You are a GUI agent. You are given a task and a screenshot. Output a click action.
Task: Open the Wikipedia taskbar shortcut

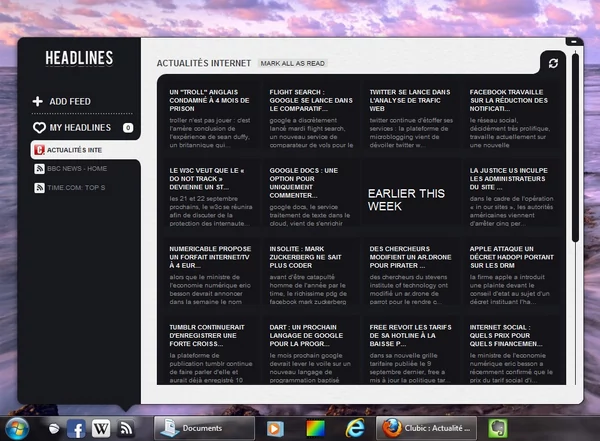point(101,428)
